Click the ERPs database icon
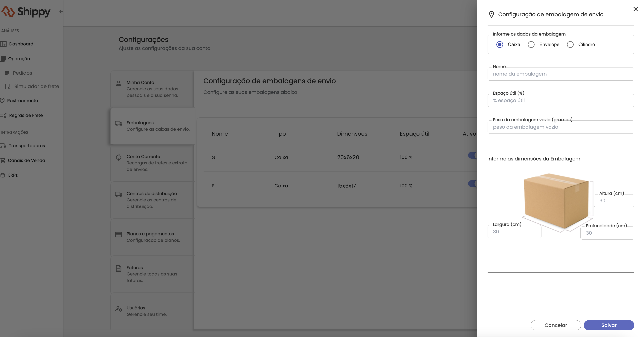The height and width of the screenshot is (337, 644). click(3, 175)
